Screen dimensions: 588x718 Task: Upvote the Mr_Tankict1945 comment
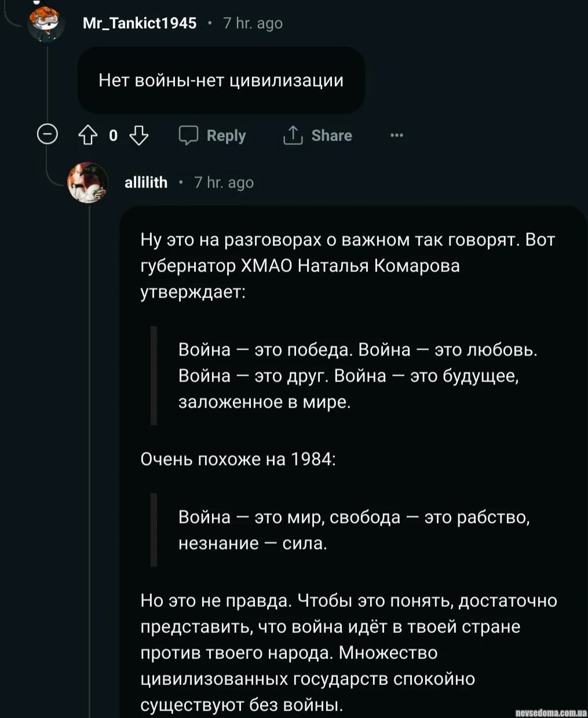click(87, 135)
